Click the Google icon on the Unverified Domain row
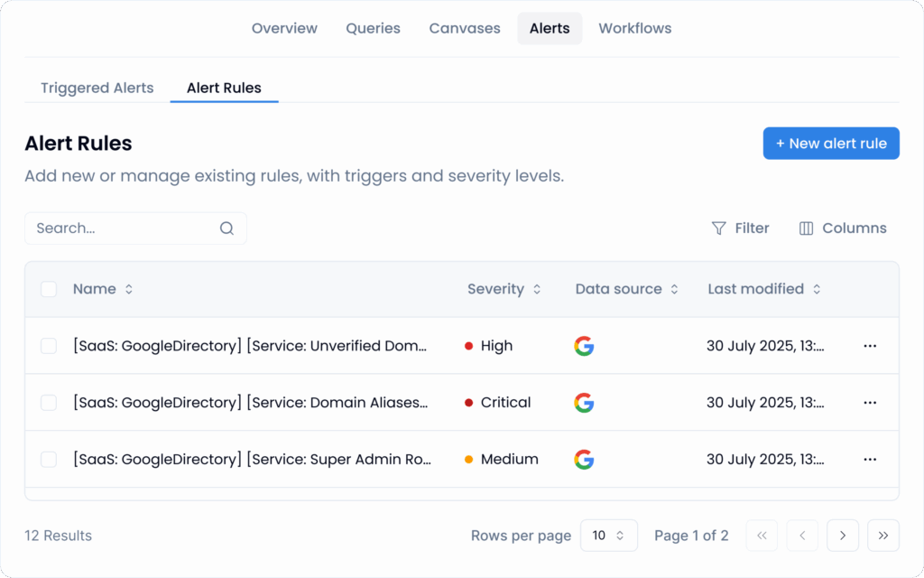The width and height of the screenshot is (924, 578). pyautogui.click(x=584, y=346)
